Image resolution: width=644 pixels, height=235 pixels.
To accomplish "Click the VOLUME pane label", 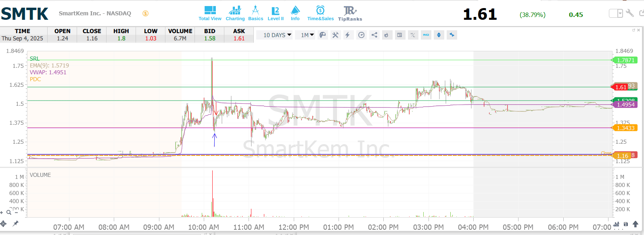I will click(40, 175).
